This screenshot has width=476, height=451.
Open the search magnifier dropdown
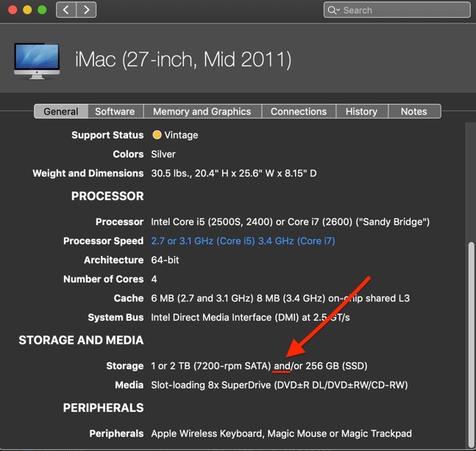click(333, 10)
